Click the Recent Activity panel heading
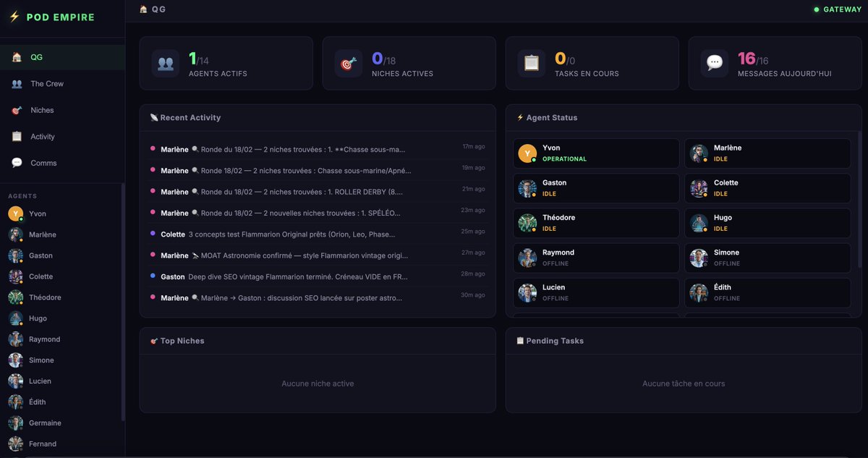This screenshot has width=868, height=458. [x=185, y=117]
